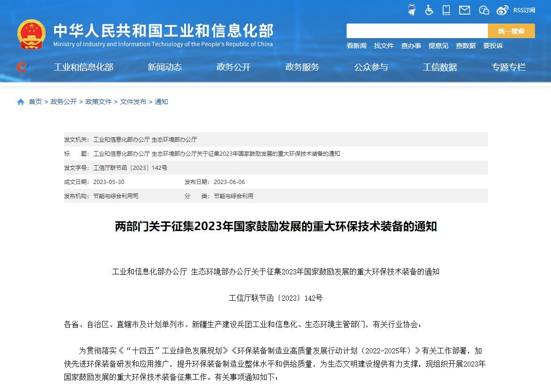
Task: Open the email envelope icon
Action: [x=464, y=10]
